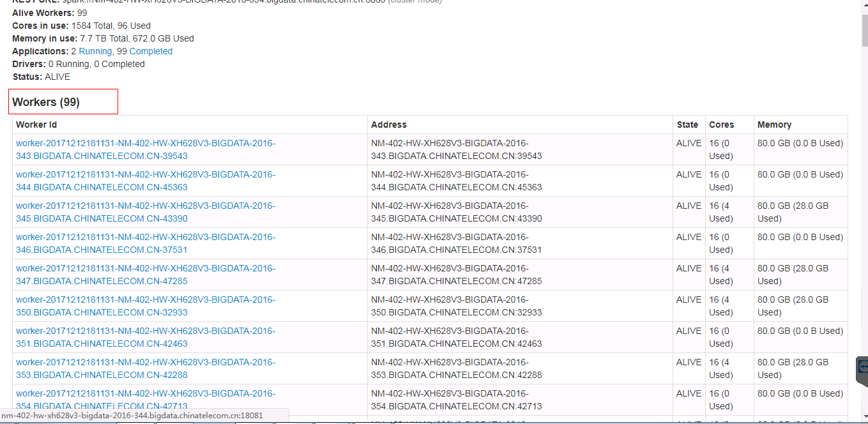
Task: Click '16 (0 Used)' cores in the 343 row
Action: (721, 149)
